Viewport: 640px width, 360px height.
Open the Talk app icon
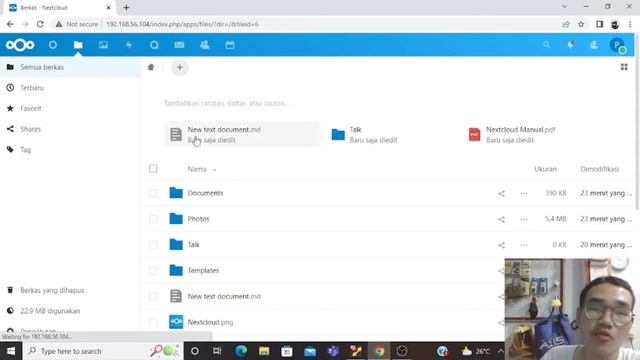point(154,45)
